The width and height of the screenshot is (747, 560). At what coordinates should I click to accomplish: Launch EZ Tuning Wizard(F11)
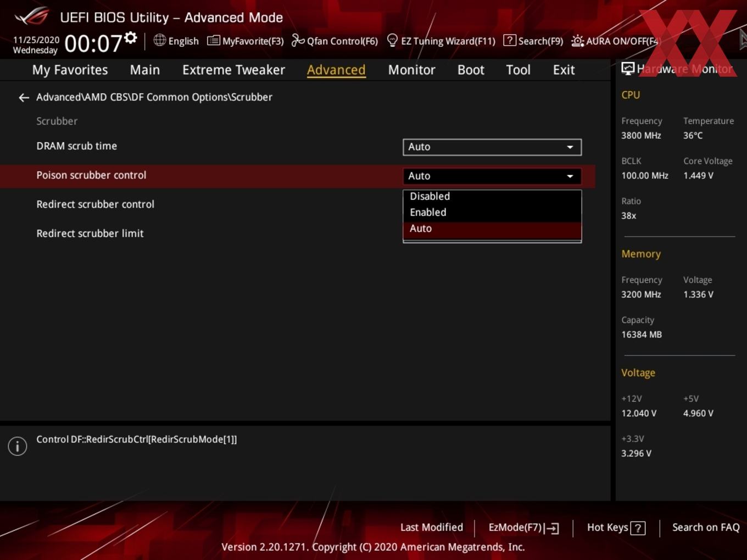coord(441,41)
